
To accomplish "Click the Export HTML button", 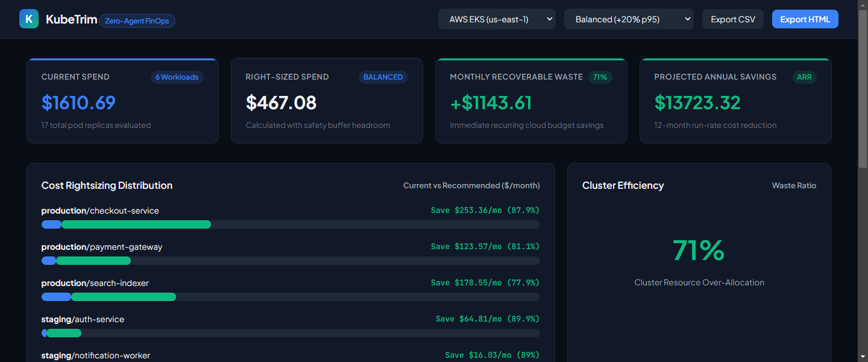I will [x=805, y=19].
